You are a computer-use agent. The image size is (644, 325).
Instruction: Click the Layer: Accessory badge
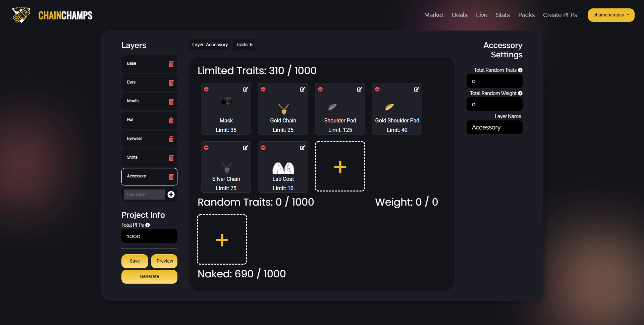210,45
